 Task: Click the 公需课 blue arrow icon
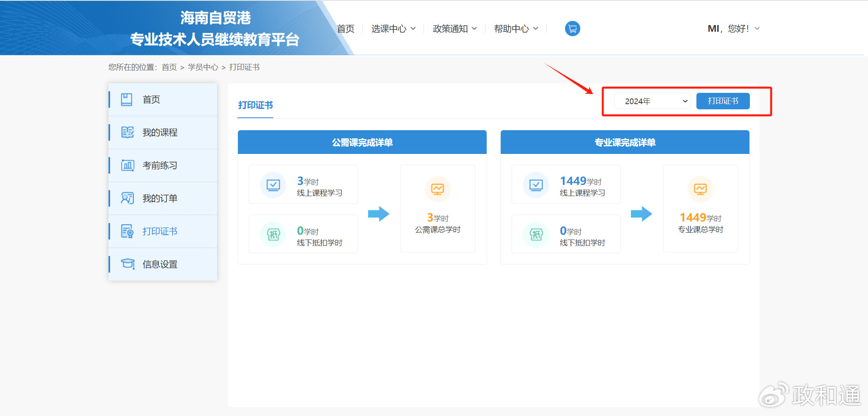click(x=379, y=214)
